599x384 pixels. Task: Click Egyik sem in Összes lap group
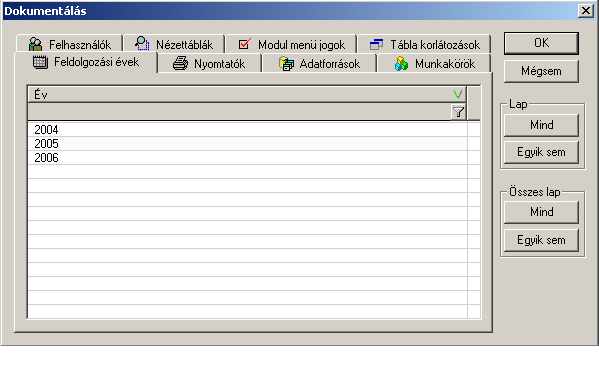click(x=541, y=240)
